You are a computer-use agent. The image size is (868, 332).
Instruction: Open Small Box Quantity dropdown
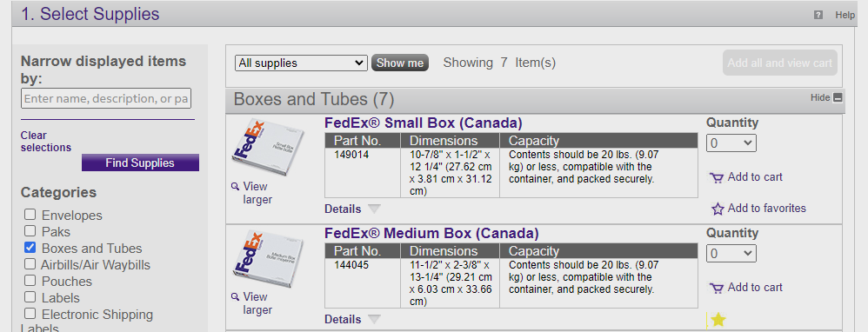tap(731, 143)
